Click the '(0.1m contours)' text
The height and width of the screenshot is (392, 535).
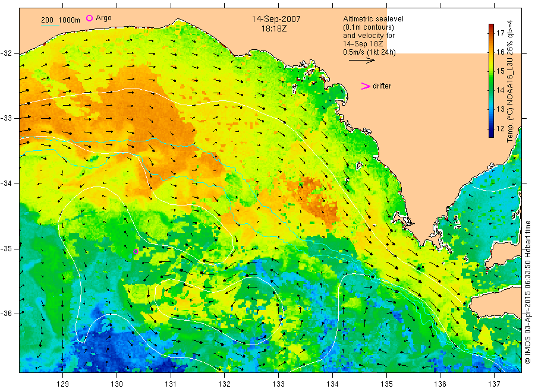[369, 27]
